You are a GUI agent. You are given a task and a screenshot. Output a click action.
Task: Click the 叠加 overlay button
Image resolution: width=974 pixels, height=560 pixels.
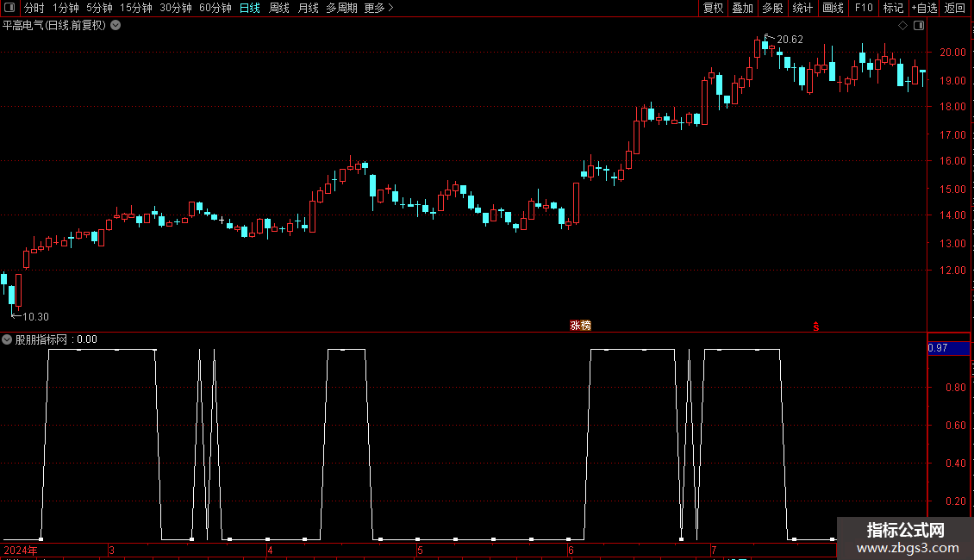742,8
